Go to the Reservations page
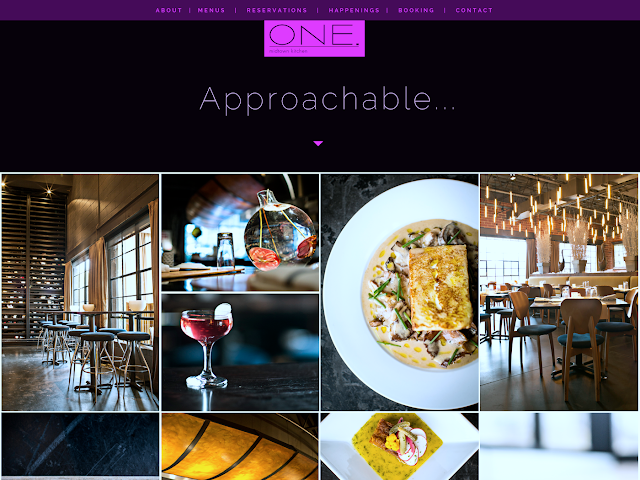640x480 pixels. 277,10
